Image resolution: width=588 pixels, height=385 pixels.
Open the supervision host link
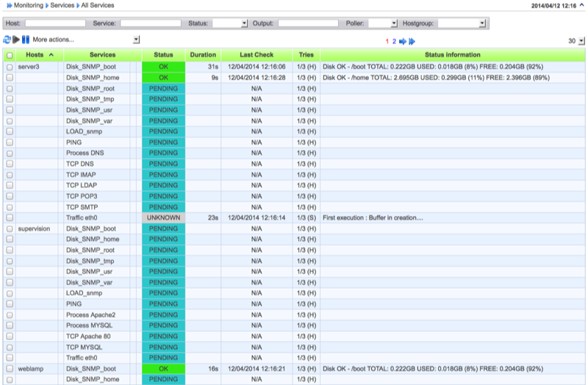(34, 229)
